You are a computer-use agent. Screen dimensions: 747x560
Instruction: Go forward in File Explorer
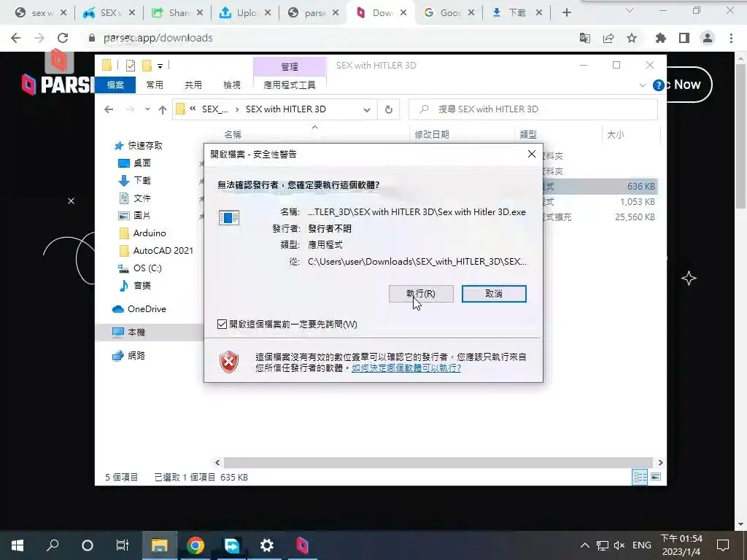(x=130, y=109)
